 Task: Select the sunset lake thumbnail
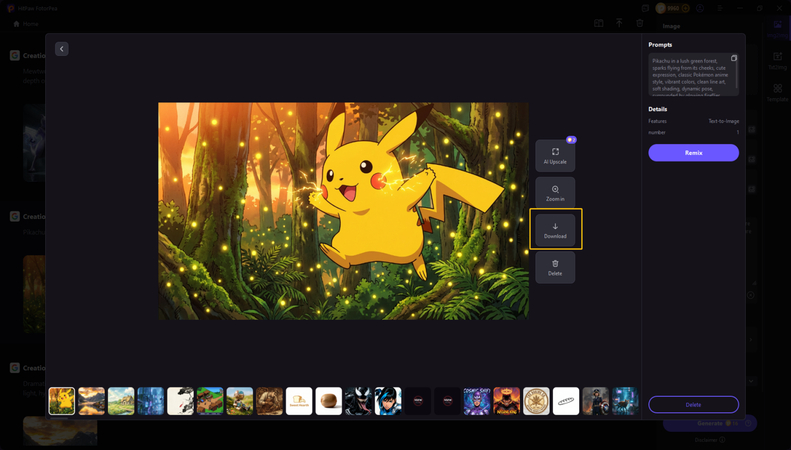click(91, 401)
